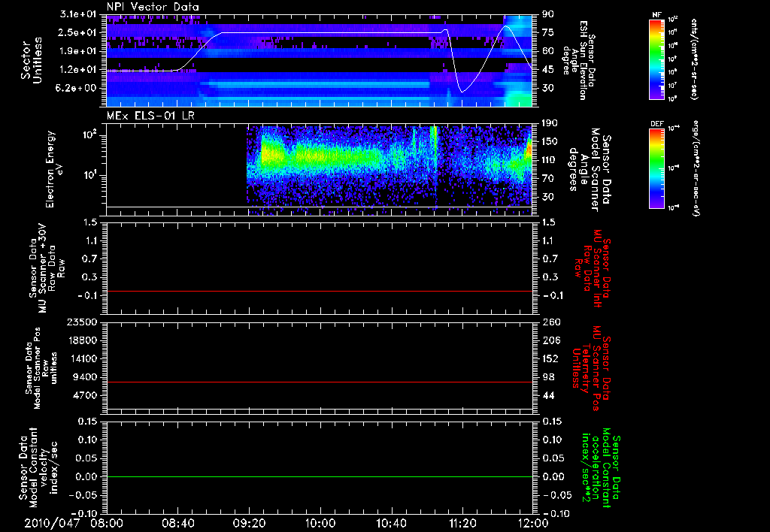Image resolution: width=770 pixels, height=532 pixels.
Task: Click the 'ESH Sun Elevation Angle' axis label
Action: 578,60
